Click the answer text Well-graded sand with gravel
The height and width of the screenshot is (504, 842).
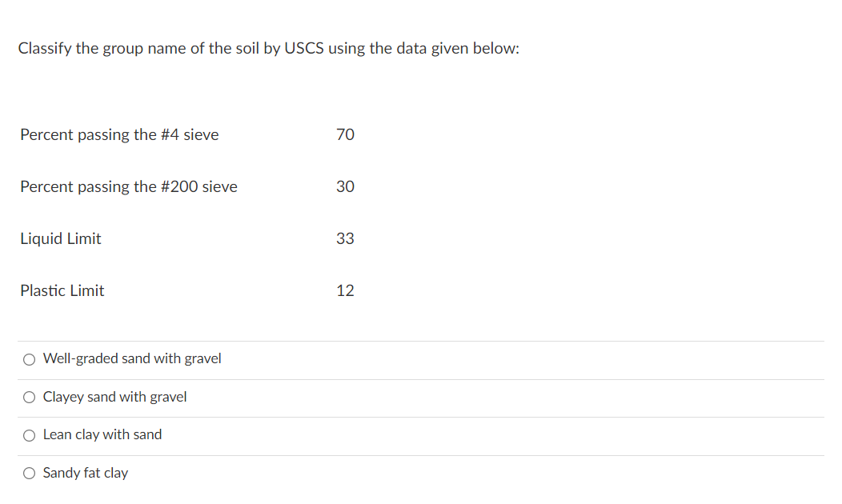click(132, 358)
